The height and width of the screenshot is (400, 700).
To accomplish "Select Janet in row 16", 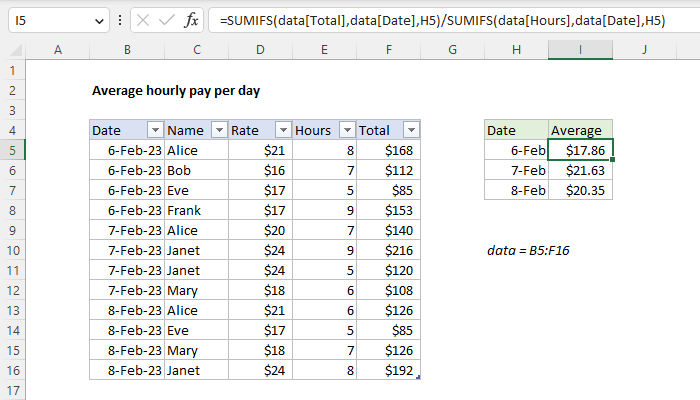I will point(196,371).
